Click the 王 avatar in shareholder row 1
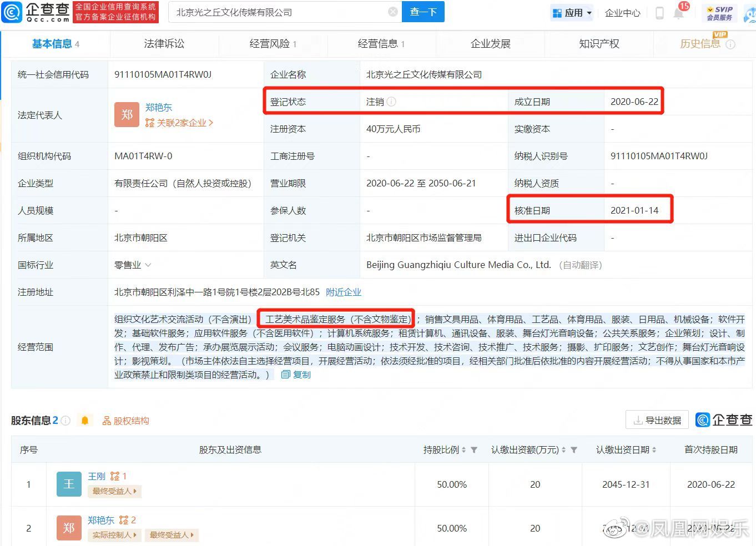The width and height of the screenshot is (756, 546). click(69, 484)
